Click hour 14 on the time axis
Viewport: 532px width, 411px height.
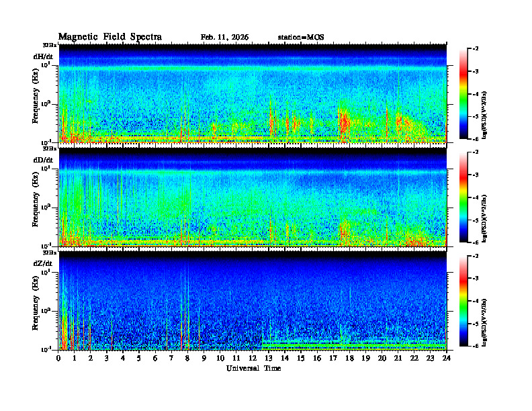(285, 358)
